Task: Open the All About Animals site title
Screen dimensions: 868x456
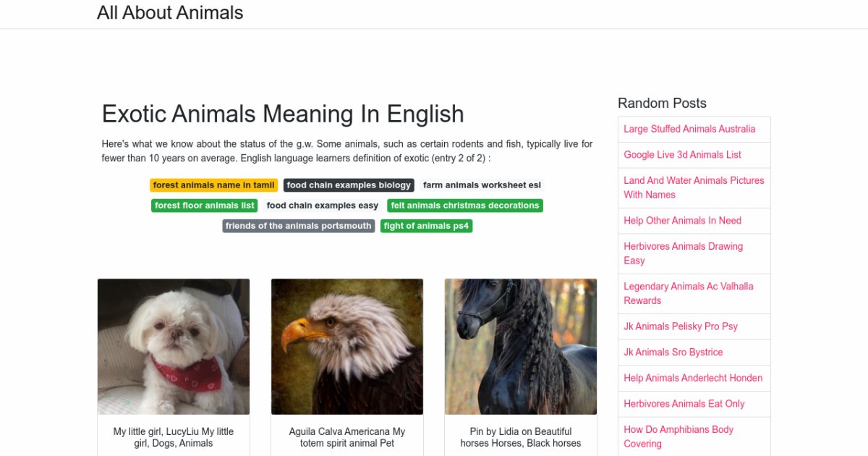Action: tap(170, 13)
